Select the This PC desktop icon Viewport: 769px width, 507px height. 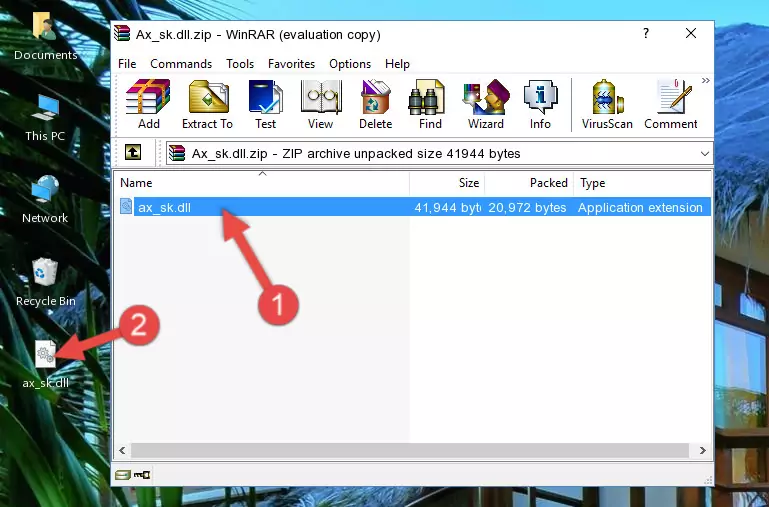pos(45,118)
